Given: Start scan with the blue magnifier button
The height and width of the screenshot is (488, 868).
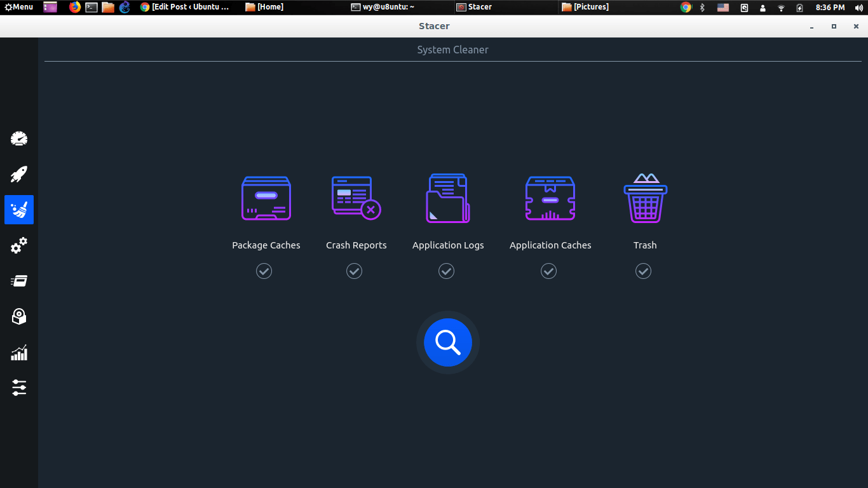Looking at the screenshot, I should [448, 342].
